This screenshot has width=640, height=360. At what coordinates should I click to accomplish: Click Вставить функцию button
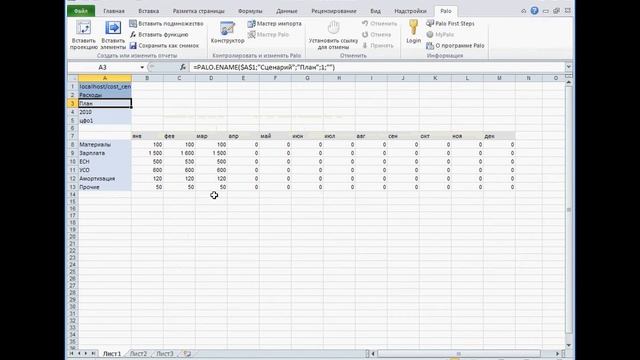[x=159, y=35]
